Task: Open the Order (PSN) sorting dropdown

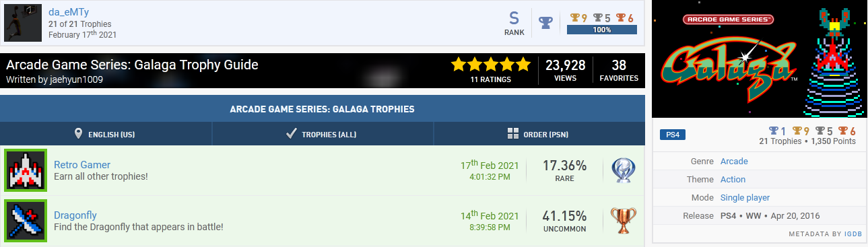Action: tap(539, 134)
